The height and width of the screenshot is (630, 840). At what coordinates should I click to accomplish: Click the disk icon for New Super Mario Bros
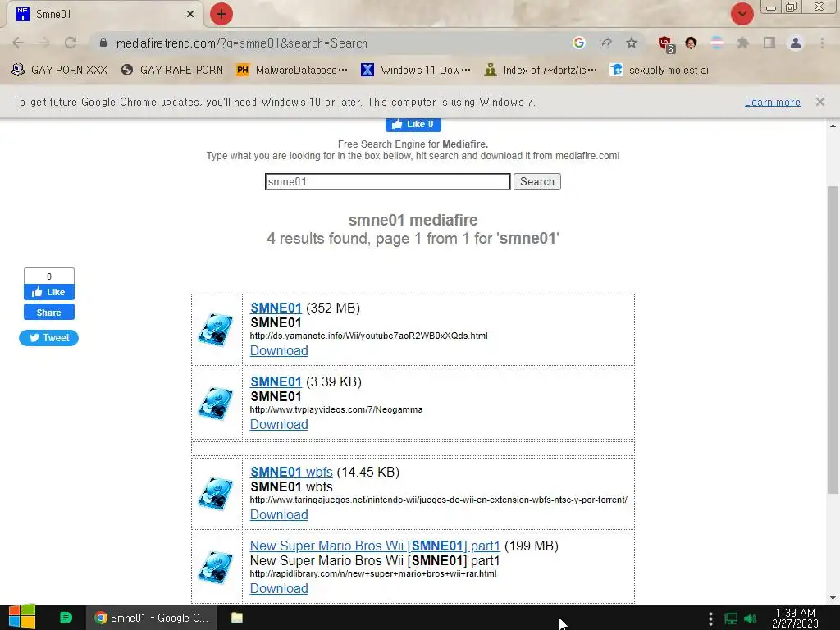point(216,568)
